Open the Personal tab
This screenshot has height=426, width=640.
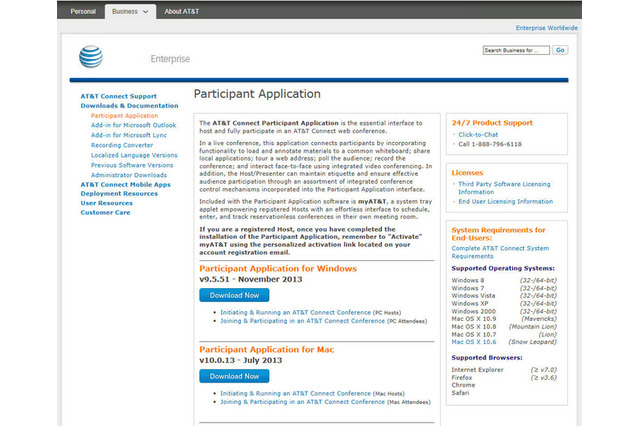(x=83, y=11)
